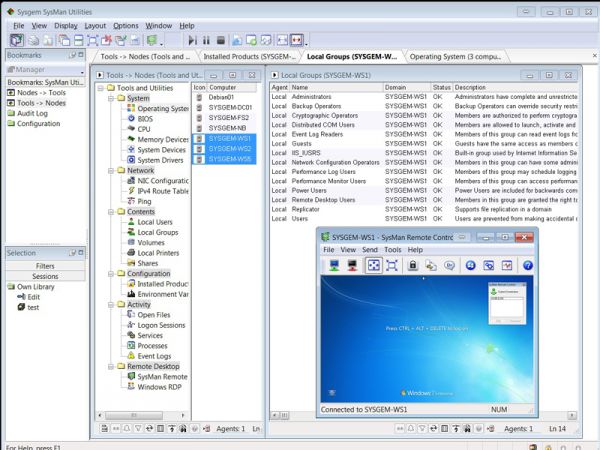Screen dimensions: 600x450
Task: Click the first icon in main toolbar
Action: (x=16, y=40)
